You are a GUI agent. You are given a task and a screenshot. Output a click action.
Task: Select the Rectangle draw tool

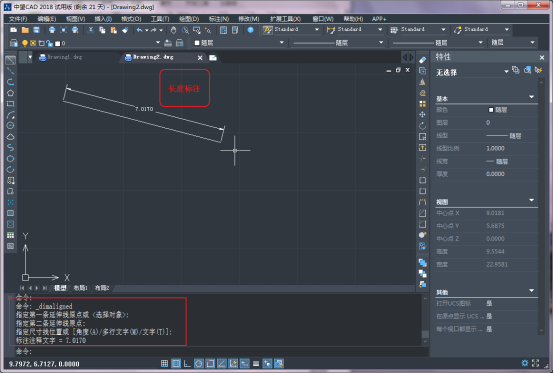(x=10, y=104)
